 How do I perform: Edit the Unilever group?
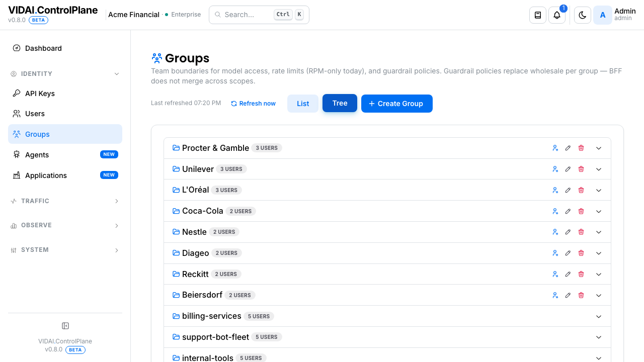point(568,169)
